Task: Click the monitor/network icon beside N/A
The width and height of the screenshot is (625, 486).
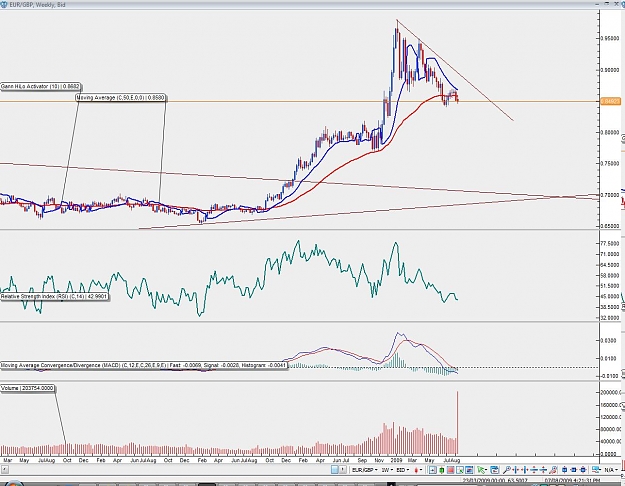Action: coord(596,470)
